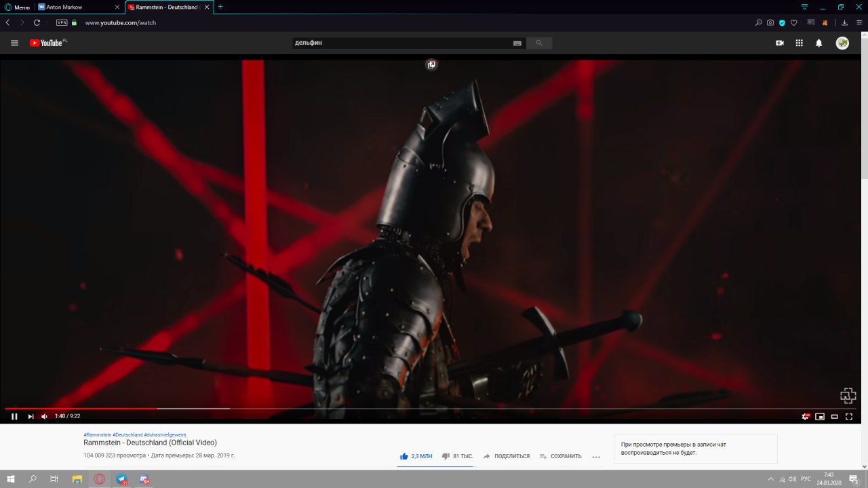Open the #Rammstein hashtag link
This screenshot has height=488, width=868.
click(97, 434)
